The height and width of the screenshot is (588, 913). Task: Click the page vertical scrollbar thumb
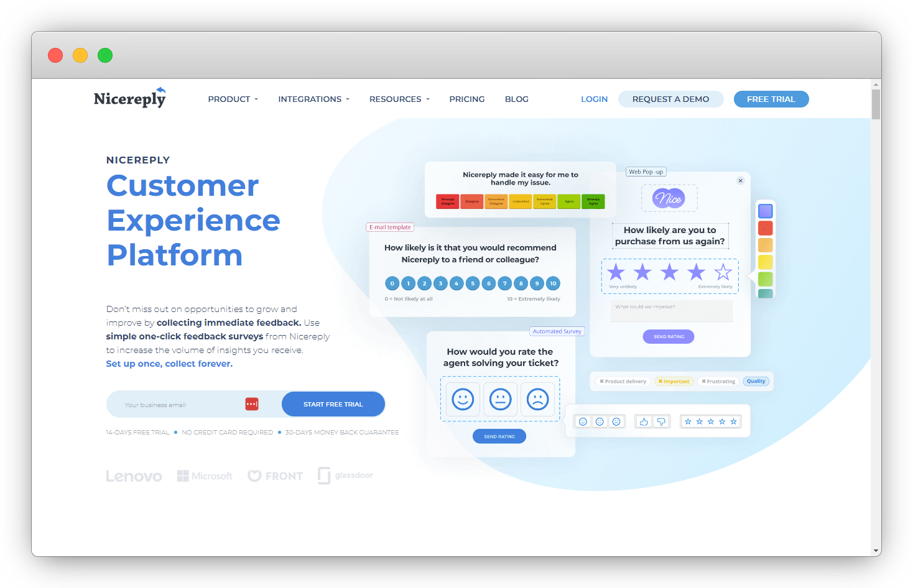pos(876,104)
